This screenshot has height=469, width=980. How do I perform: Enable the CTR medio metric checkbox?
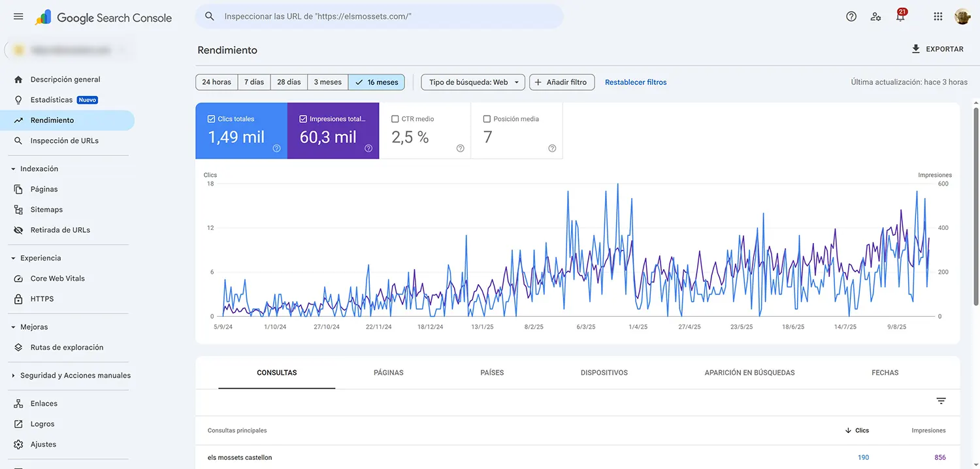pos(395,119)
